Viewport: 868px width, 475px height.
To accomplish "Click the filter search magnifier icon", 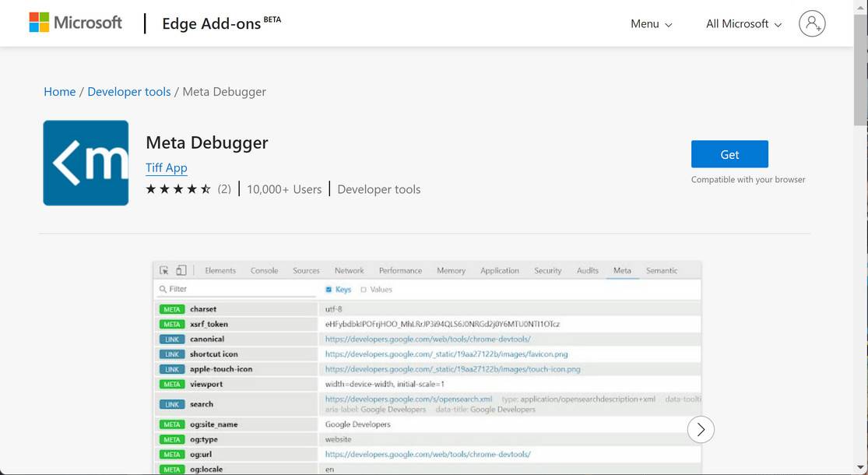I will tap(163, 290).
